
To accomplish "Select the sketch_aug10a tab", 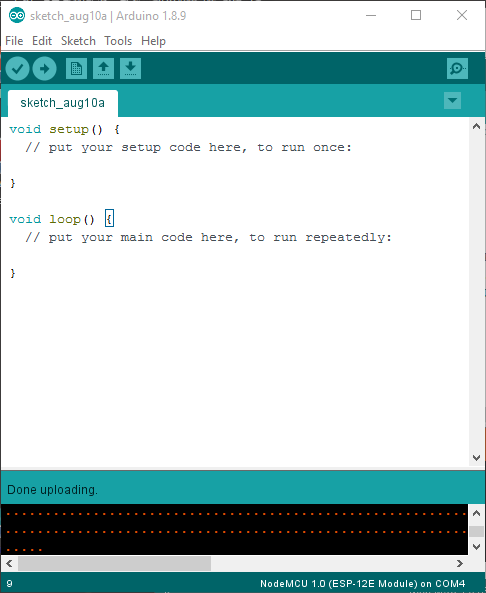I will coord(63,103).
